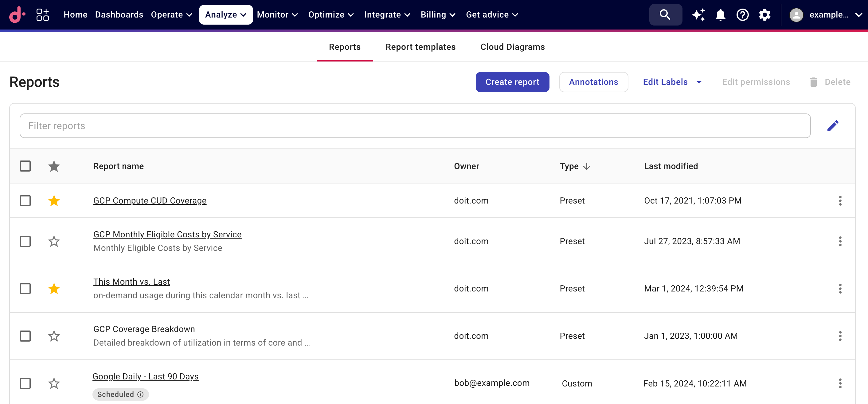868x404 pixels.
Task: Check the checkbox for GCP Coverage Breakdown
Action: point(25,336)
